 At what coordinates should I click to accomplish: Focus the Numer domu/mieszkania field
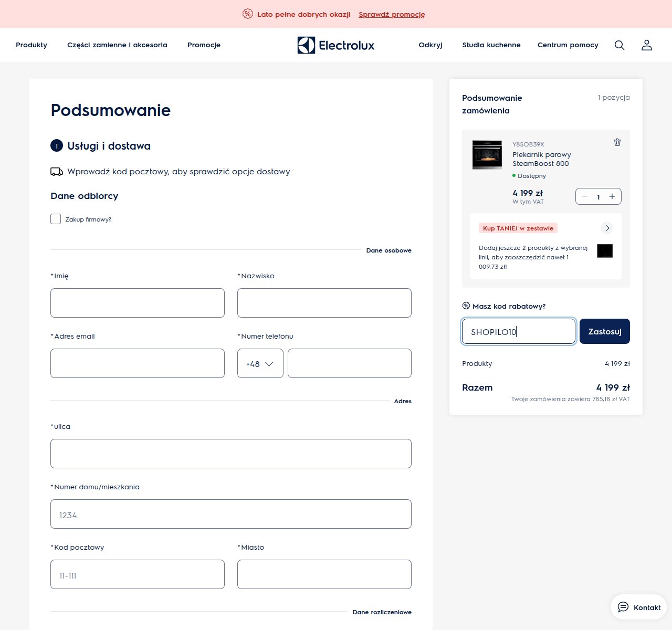point(231,514)
